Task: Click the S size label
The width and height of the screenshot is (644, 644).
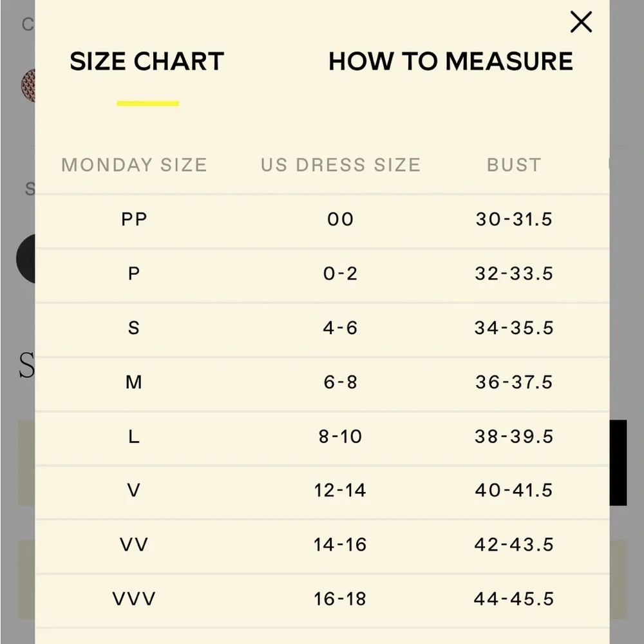Action: [x=134, y=328]
